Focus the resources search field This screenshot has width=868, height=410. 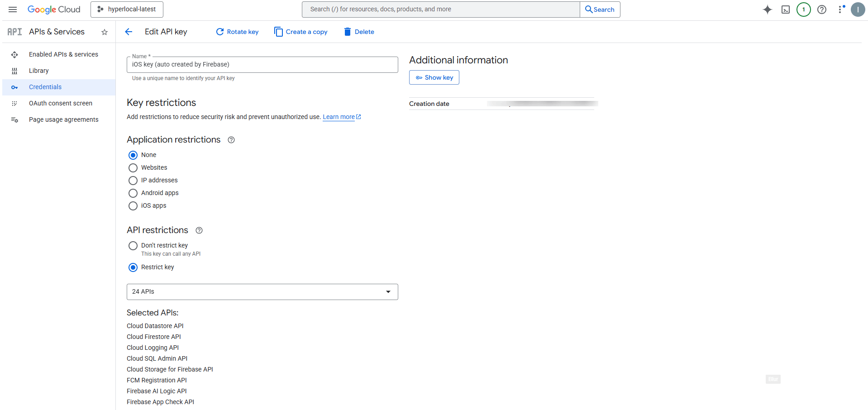tap(441, 10)
